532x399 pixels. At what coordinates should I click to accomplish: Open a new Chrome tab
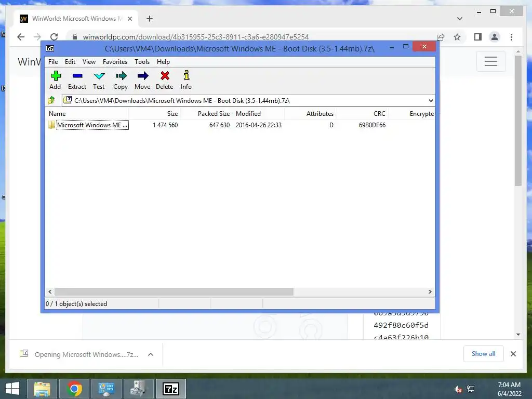click(150, 19)
